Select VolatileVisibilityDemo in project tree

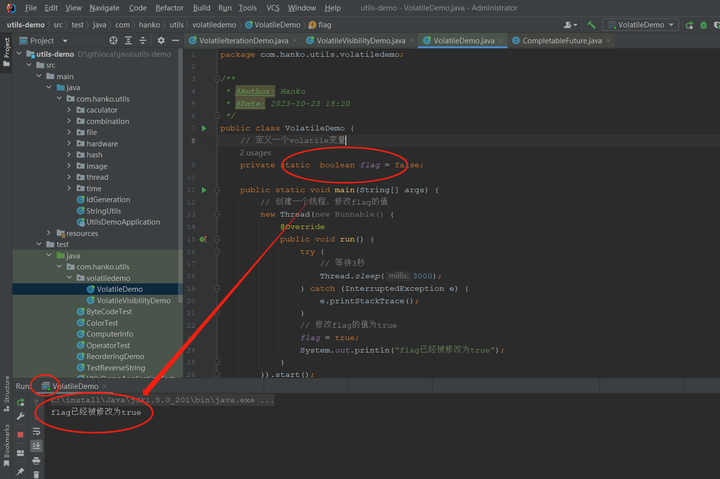134,300
